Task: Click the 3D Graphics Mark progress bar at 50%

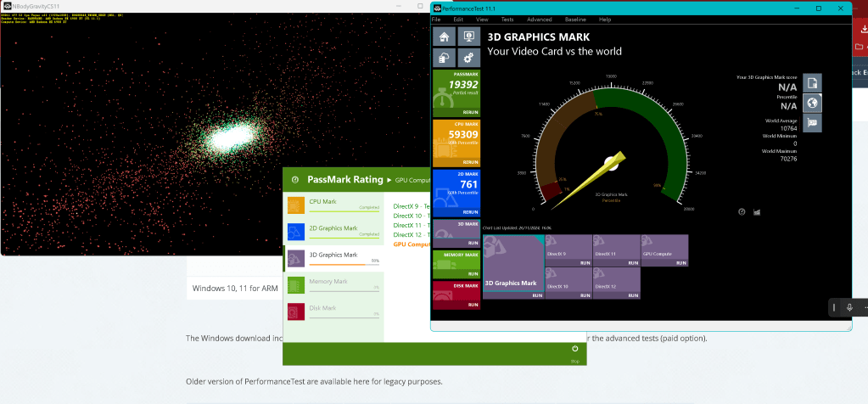Action: pyautogui.click(x=344, y=265)
